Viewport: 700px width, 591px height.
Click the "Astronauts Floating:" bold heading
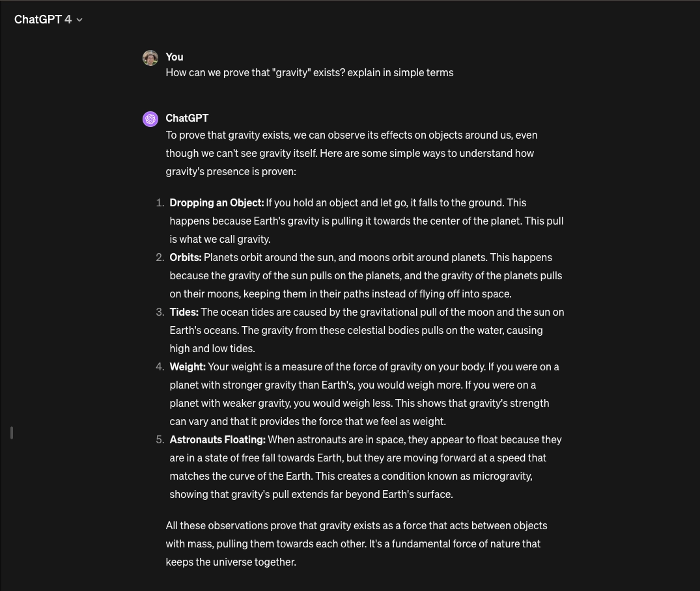click(217, 439)
